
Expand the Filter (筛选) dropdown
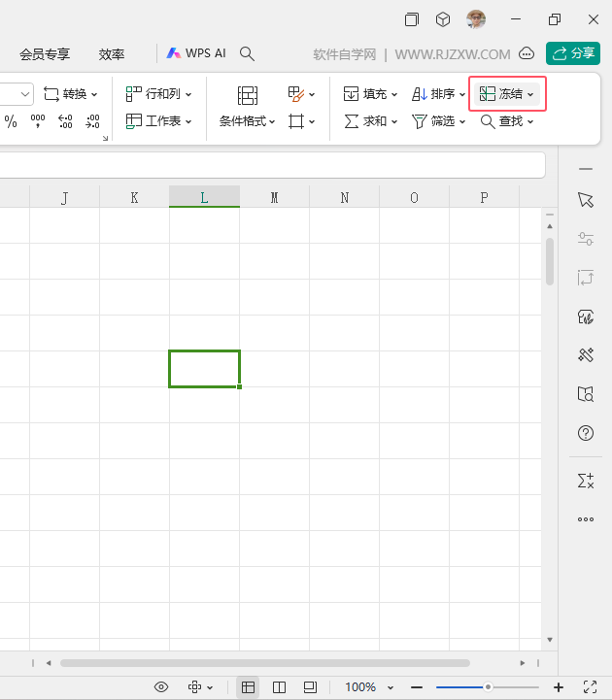point(438,121)
